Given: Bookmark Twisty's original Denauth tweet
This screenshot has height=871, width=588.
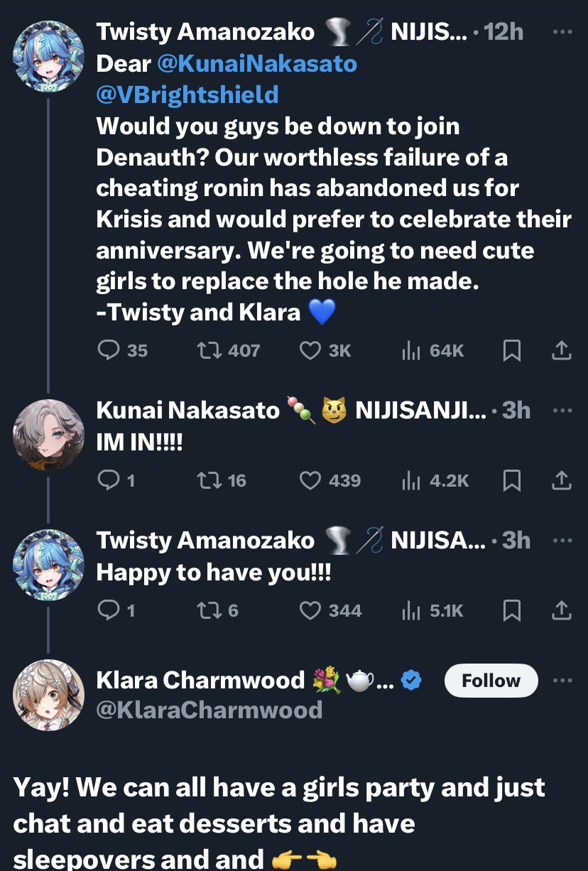Looking at the screenshot, I should pos(511,350).
